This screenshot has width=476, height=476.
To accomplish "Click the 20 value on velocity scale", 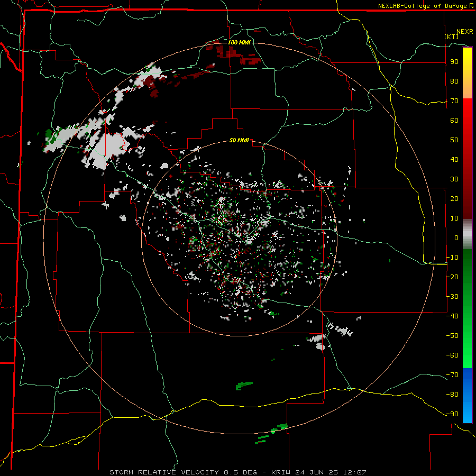I will click(x=454, y=199).
